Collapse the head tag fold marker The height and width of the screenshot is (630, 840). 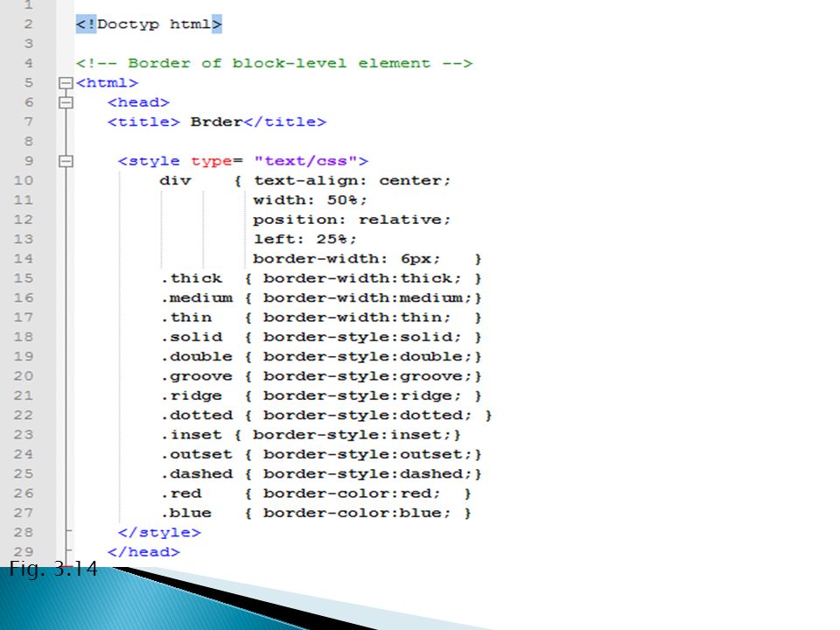66,102
